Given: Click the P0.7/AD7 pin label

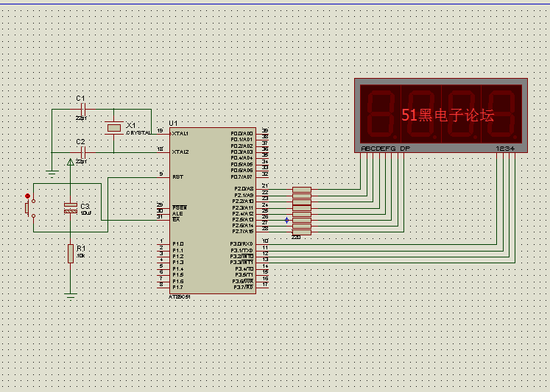Looking at the screenshot, I should 241,177.
